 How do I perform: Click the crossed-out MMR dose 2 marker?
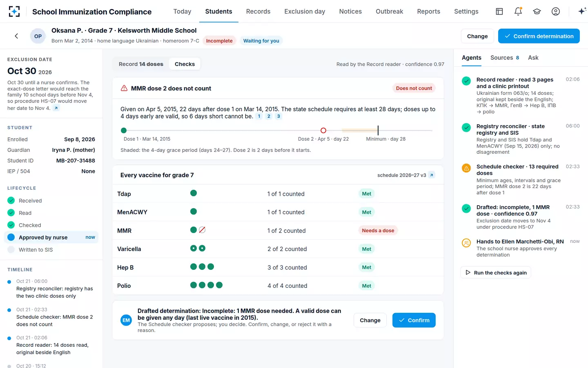(x=202, y=230)
